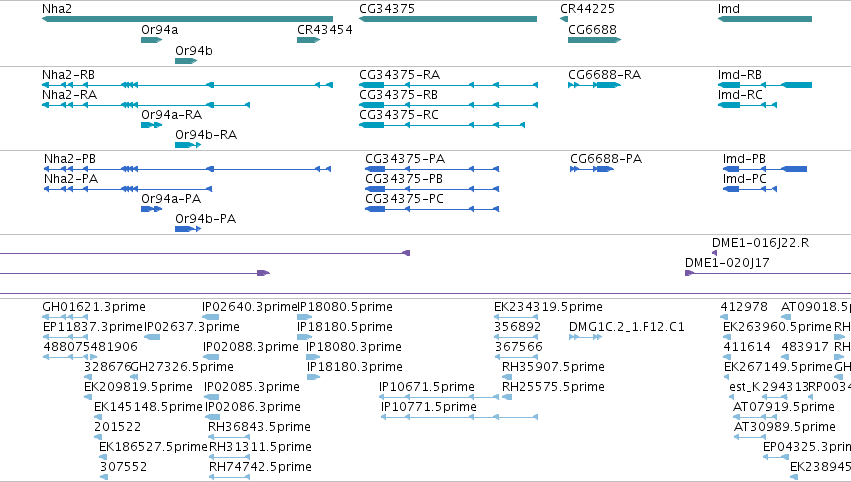Select the CR44225 gene label

click(587, 9)
